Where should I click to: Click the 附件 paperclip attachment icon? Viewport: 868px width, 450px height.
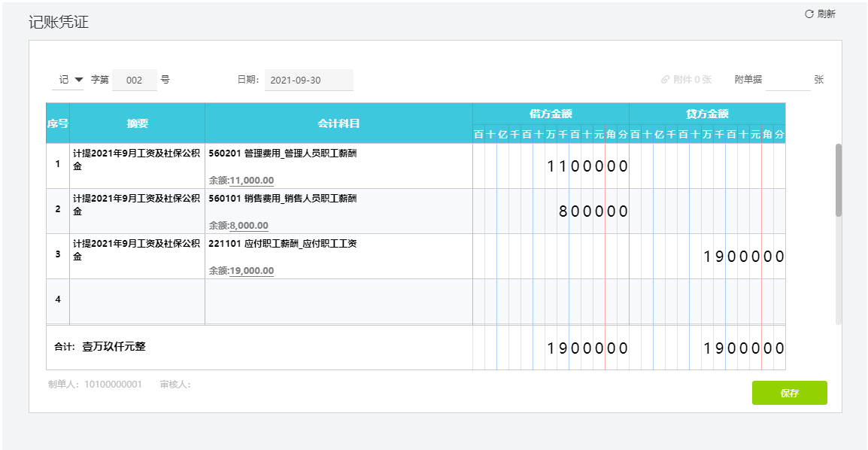[665, 80]
